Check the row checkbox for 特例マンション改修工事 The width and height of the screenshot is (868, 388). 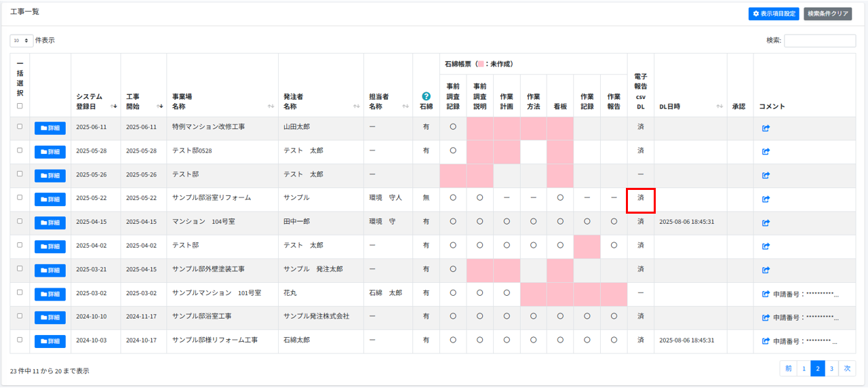point(20,127)
